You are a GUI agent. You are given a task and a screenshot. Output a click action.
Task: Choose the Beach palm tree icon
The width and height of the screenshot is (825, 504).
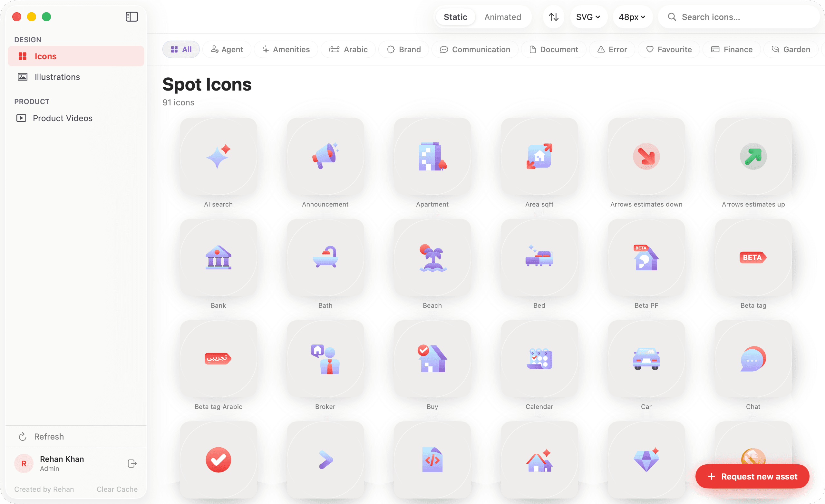coord(432,257)
